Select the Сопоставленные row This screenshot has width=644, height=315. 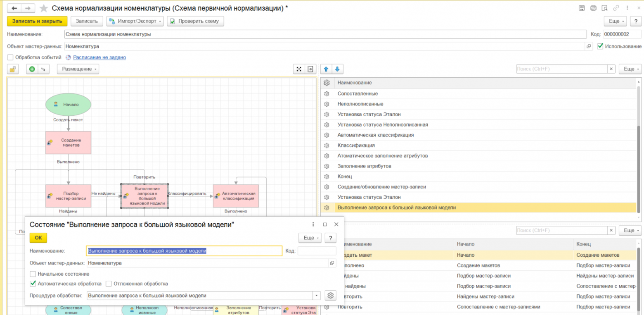point(478,93)
